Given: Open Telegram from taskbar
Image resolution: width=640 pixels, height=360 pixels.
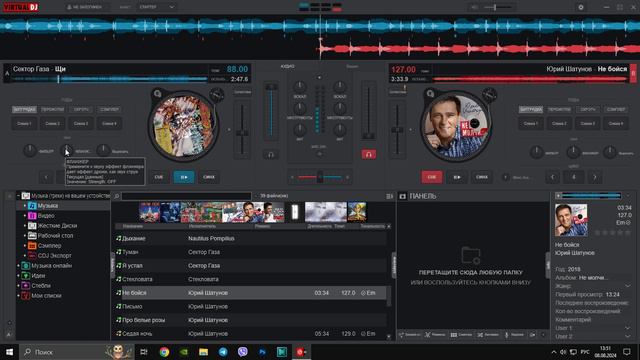Looking at the screenshot, I should tap(223, 352).
